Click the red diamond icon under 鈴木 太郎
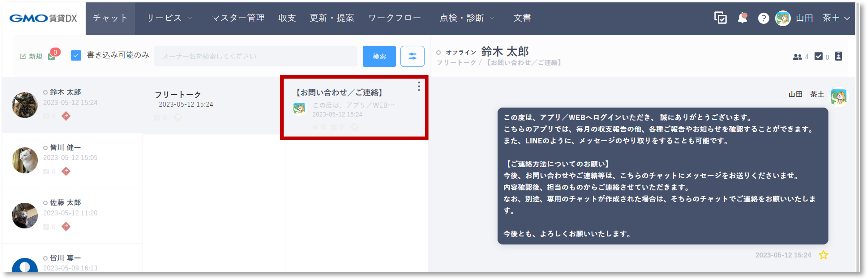The height and width of the screenshot is (280, 868). 66,116
